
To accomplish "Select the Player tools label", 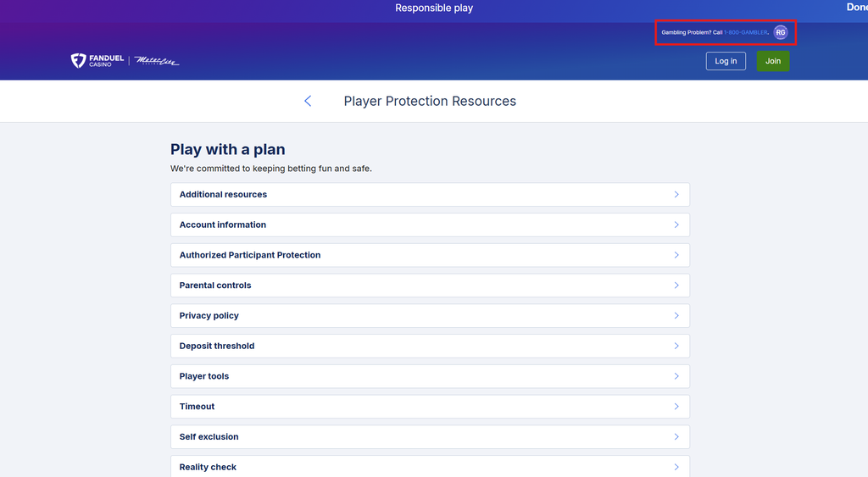I will 203,376.
